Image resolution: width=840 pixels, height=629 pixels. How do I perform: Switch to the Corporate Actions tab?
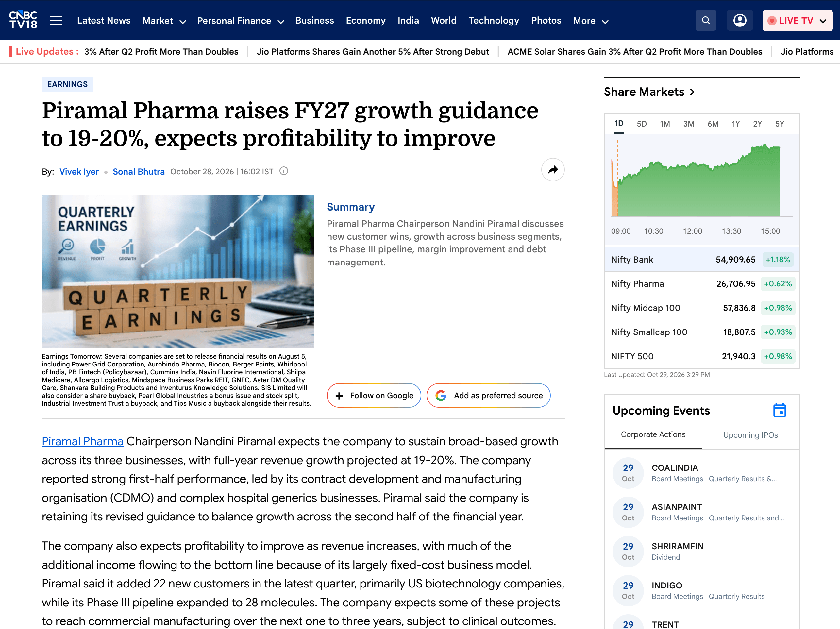point(653,434)
